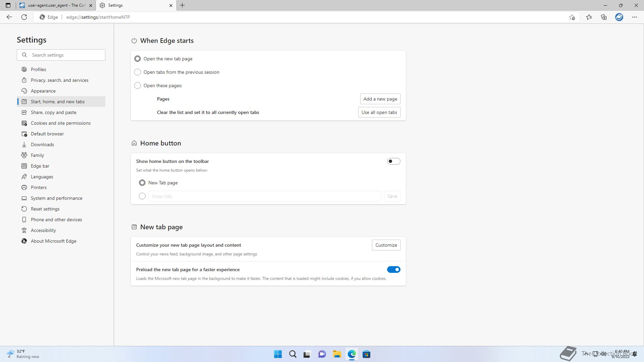Click the profile avatar icon

(x=619, y=17)
